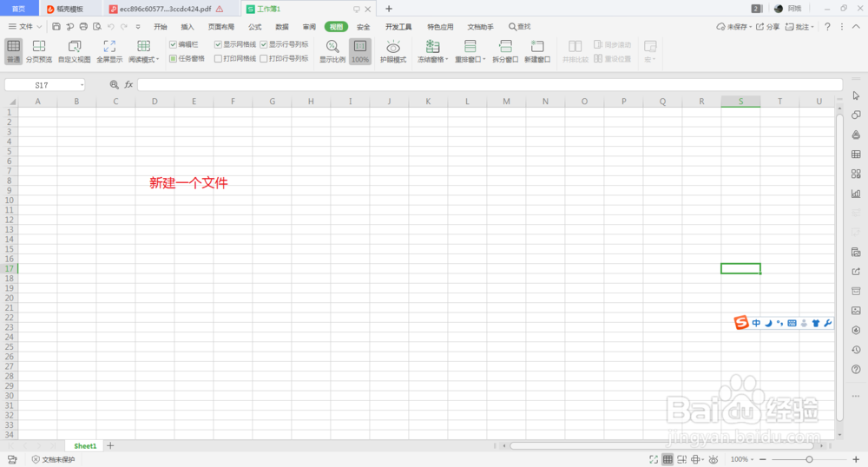Click the undo arrow icon
The image size is (868, 467).
tap(111, 27)
